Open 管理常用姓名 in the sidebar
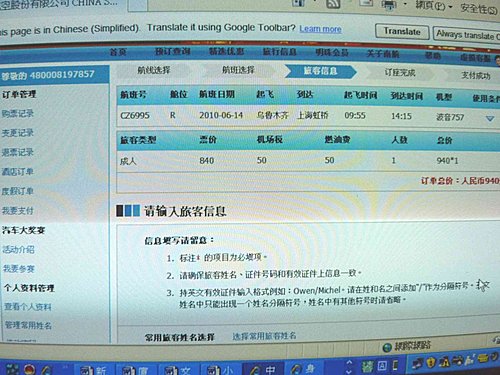500x375 pixels. (28, 325)
